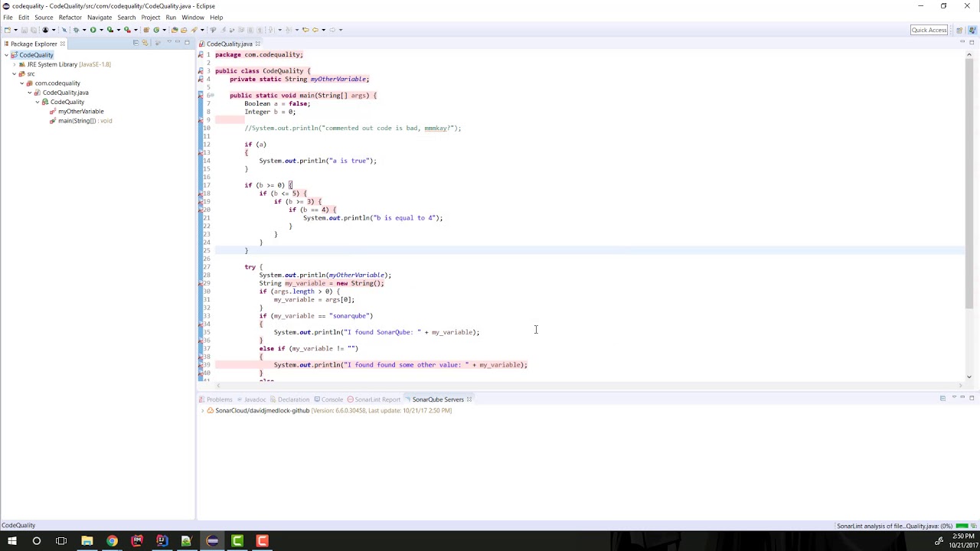980x551 pixels.
Task: Click the Forward navigation arrow in the toolbar
Action: (332, 30)
